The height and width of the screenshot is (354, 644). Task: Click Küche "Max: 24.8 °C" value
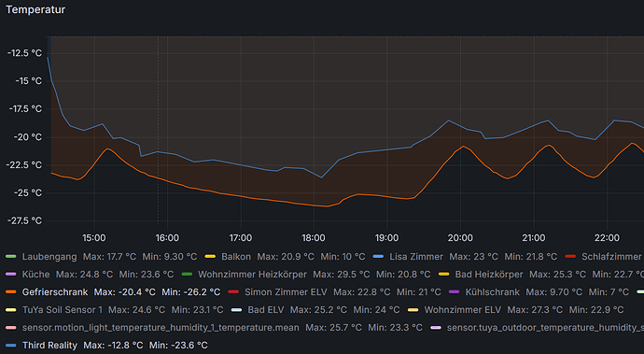84,275
